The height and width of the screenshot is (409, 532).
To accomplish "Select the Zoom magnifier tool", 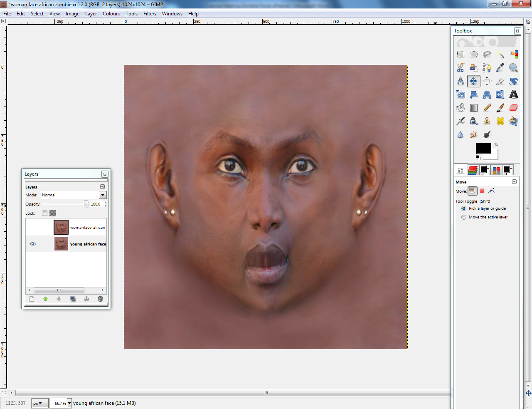I will 514,68.
